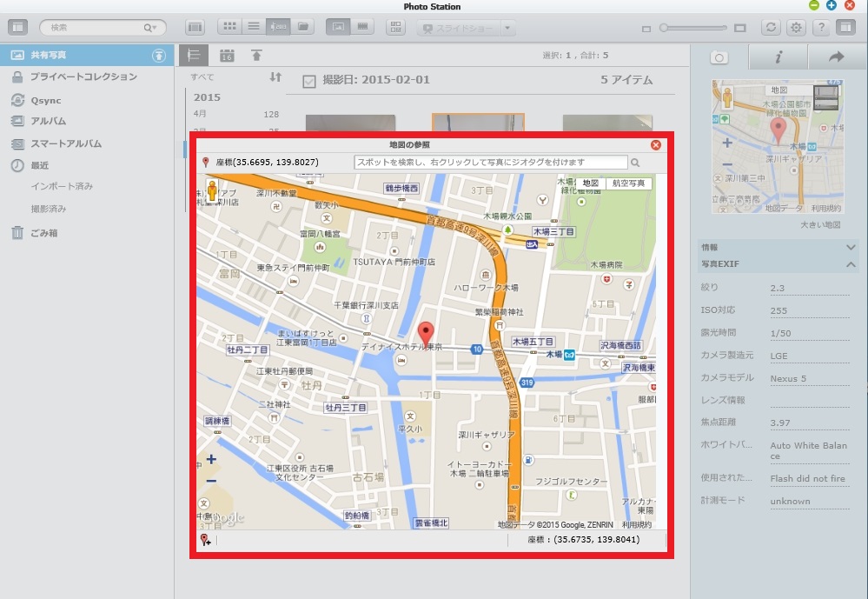Switch to folder view

click(x=302, y=27)
